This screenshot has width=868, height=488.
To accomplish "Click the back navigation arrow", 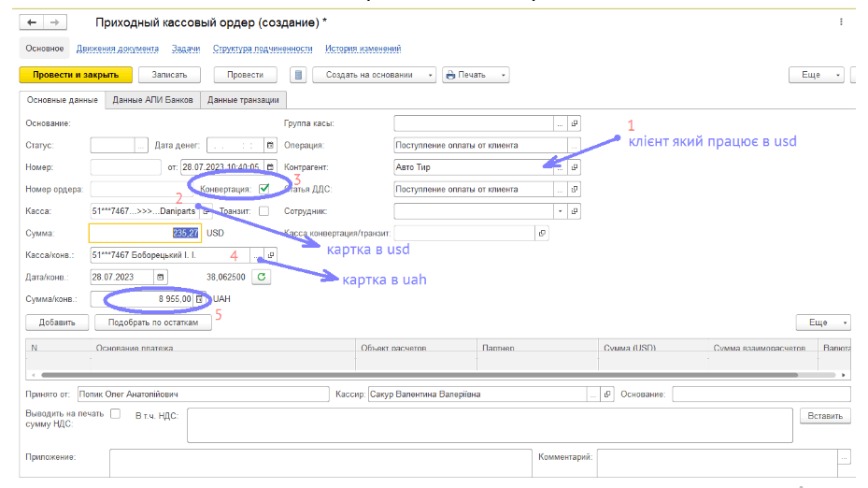I will click(x=32, y=22).
